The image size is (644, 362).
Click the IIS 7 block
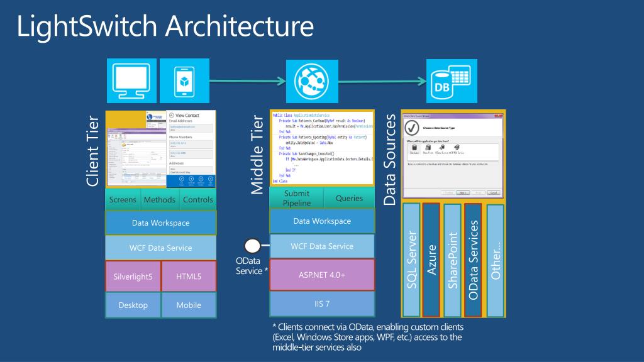coord(322,304)
